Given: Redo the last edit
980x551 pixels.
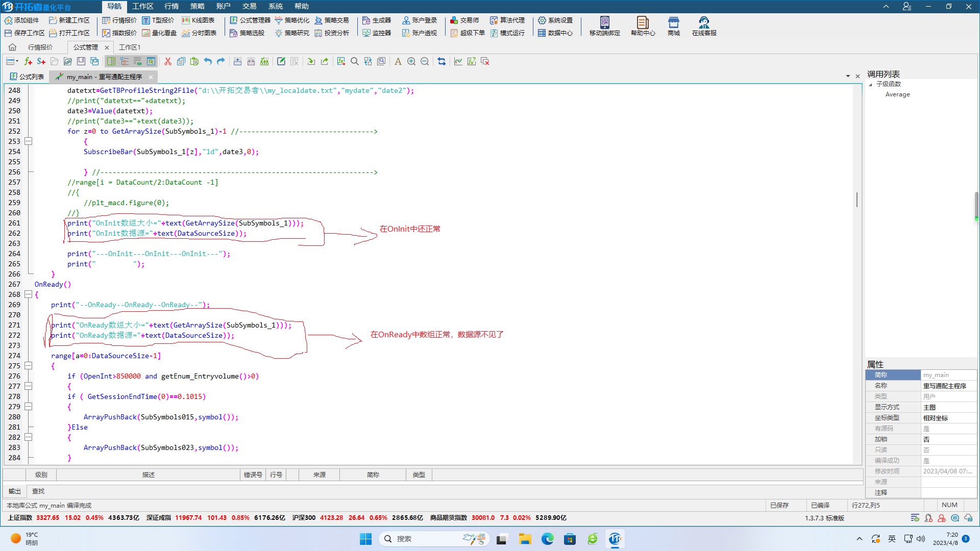Looking at the screenshot, I should point(221,61).
